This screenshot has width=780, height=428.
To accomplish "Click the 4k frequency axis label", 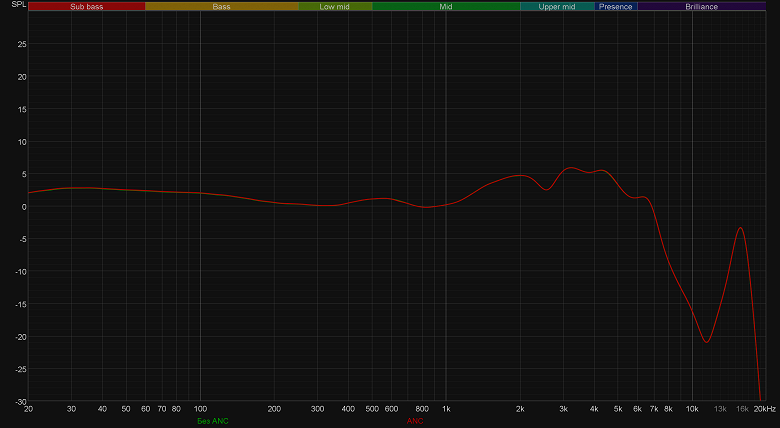I will tap(594, 409).
